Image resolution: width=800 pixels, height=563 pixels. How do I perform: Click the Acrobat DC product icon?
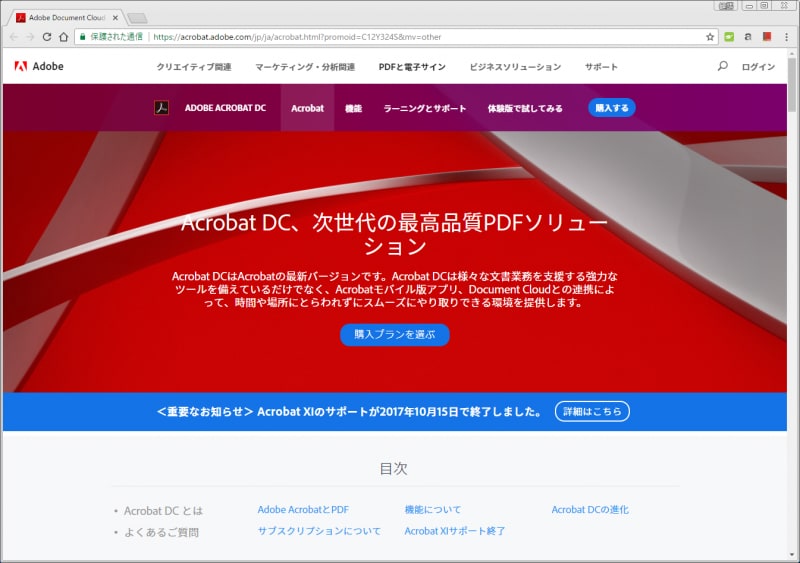(x=162, y=108)
